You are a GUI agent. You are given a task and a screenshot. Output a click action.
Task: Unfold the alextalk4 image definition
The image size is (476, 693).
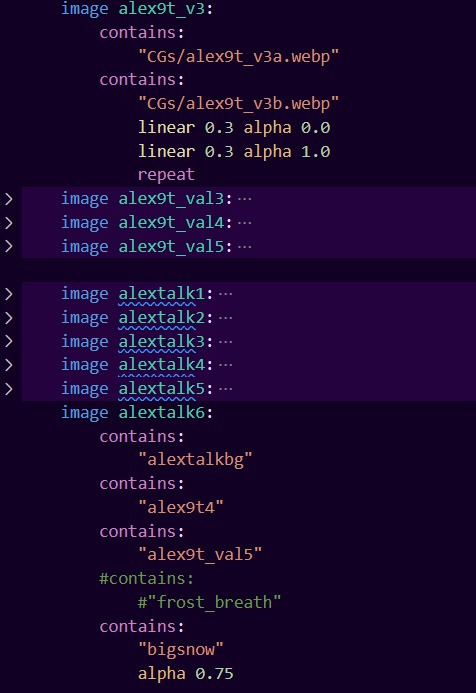tap(8, 365)
